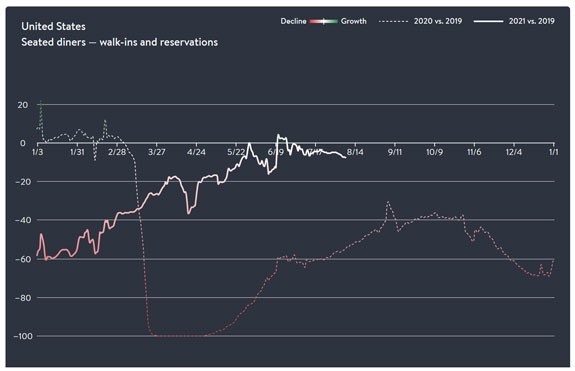
Task: Click the green dotted spike above 20 in early January
Action: (41, 102)
